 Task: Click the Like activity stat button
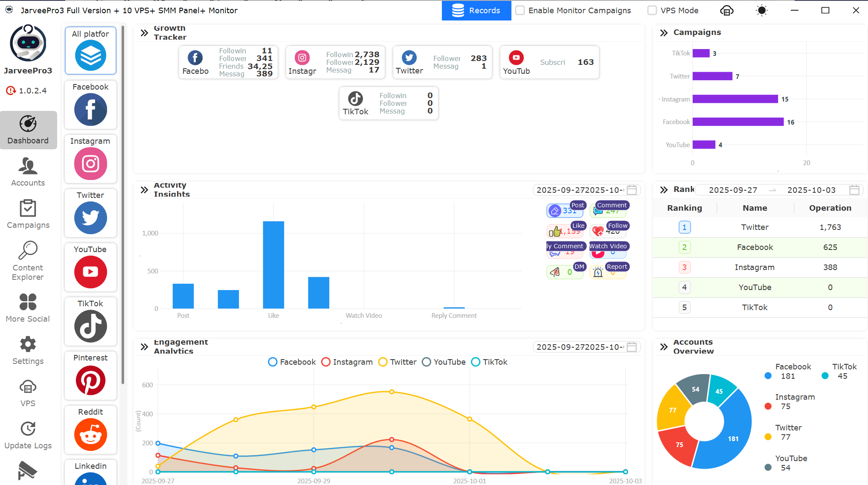(x=566, y=231)
